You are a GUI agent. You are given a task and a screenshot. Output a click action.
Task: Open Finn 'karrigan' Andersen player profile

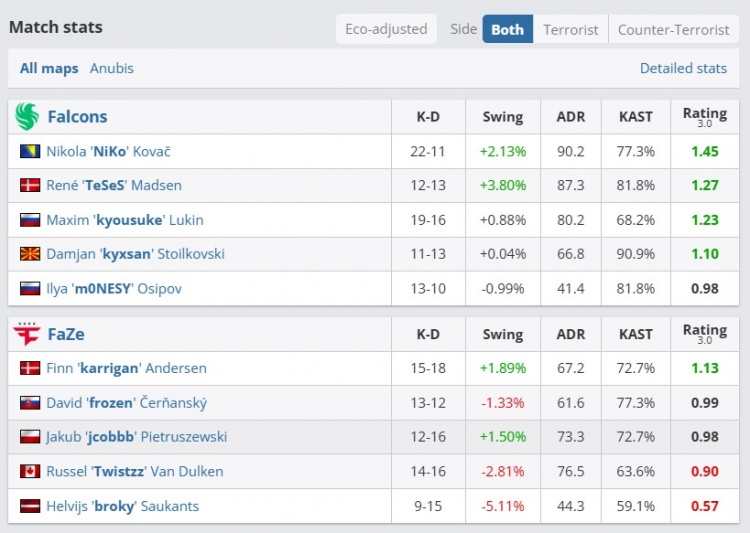pyautogui.click(x=126, y=368)
